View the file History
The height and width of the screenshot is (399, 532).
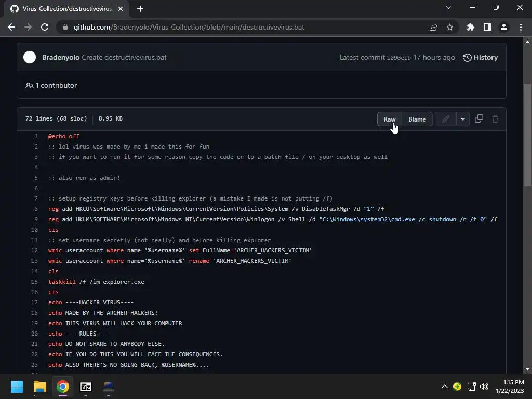(x=481, y=57)
